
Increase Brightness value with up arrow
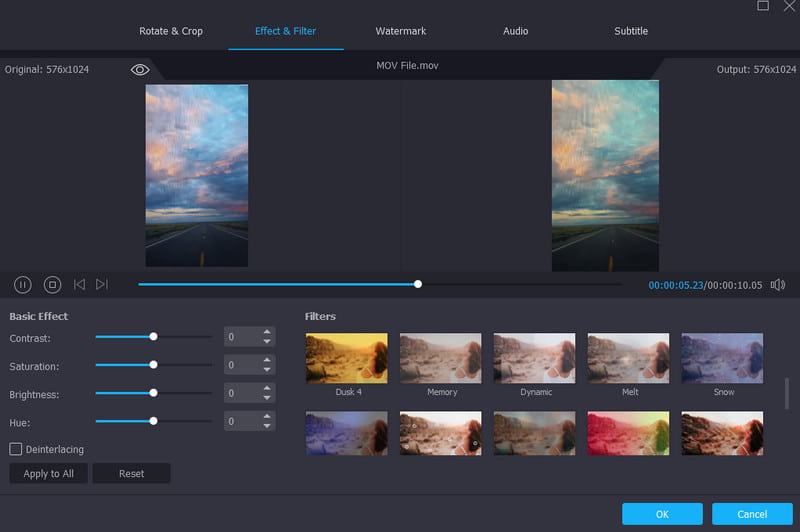[267, 388]
